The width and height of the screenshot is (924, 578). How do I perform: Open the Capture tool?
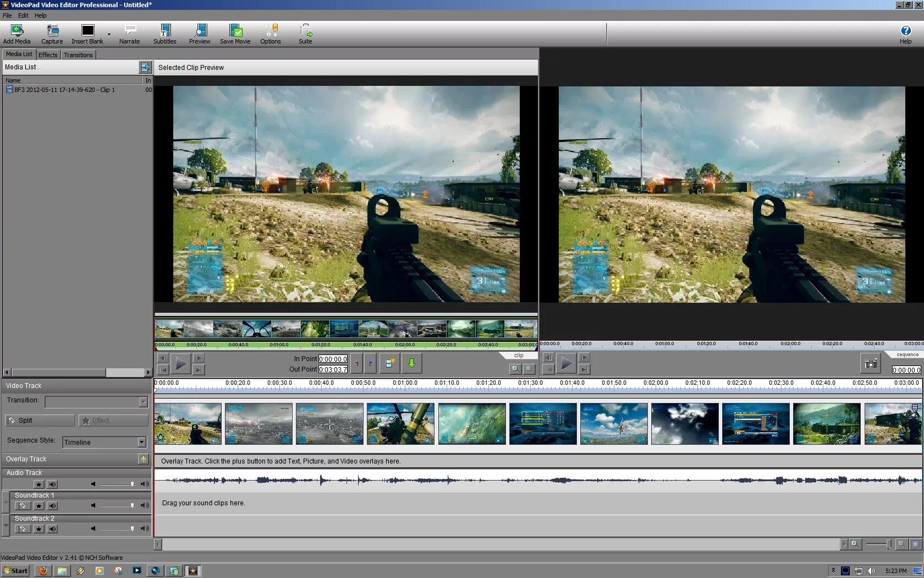click(x=52, y=34)
